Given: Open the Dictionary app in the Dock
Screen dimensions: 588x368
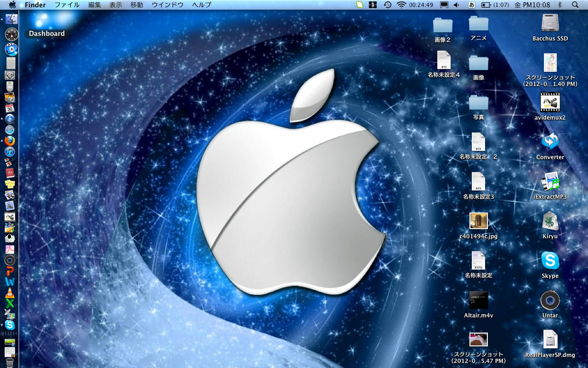Looking at the screenshot, I should click(10, 173).
